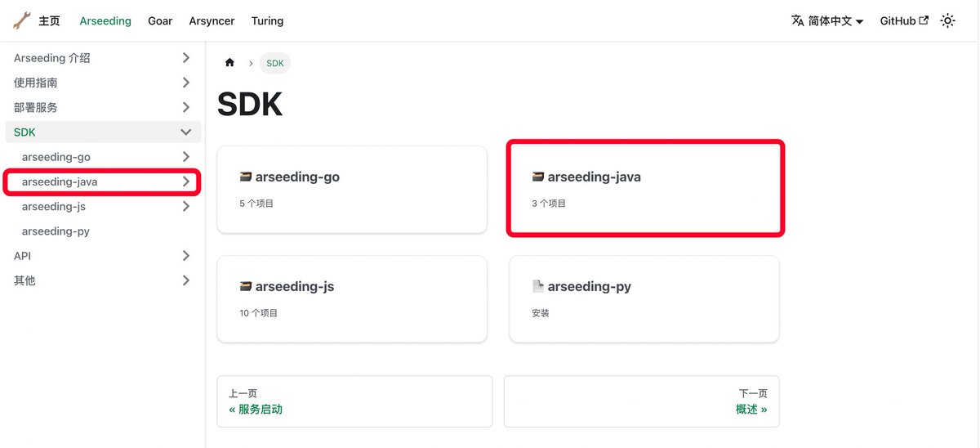Click the home breadcrumb icon

(229, 63)
